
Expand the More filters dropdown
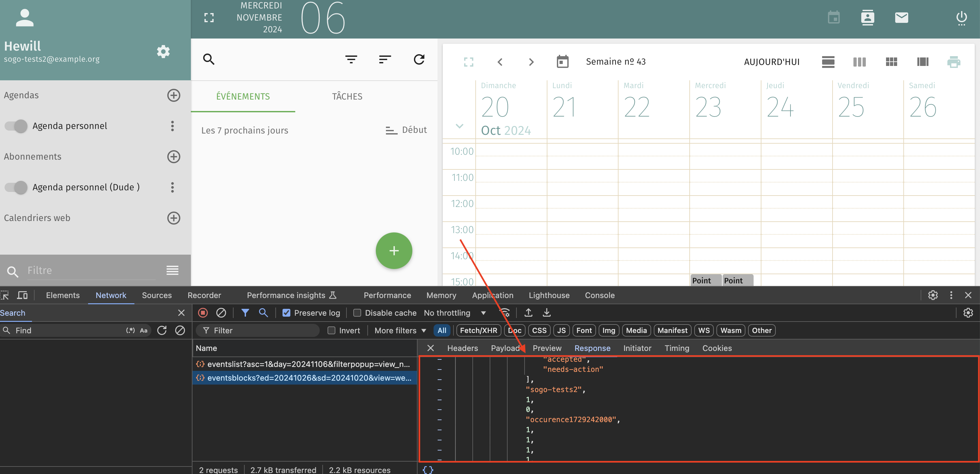click(x=400, y=330)
